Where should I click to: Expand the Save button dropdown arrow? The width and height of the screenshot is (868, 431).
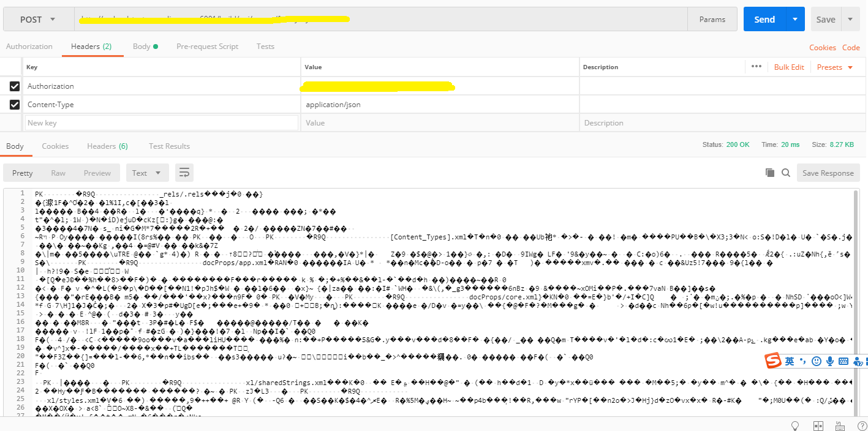pos(850,20)
